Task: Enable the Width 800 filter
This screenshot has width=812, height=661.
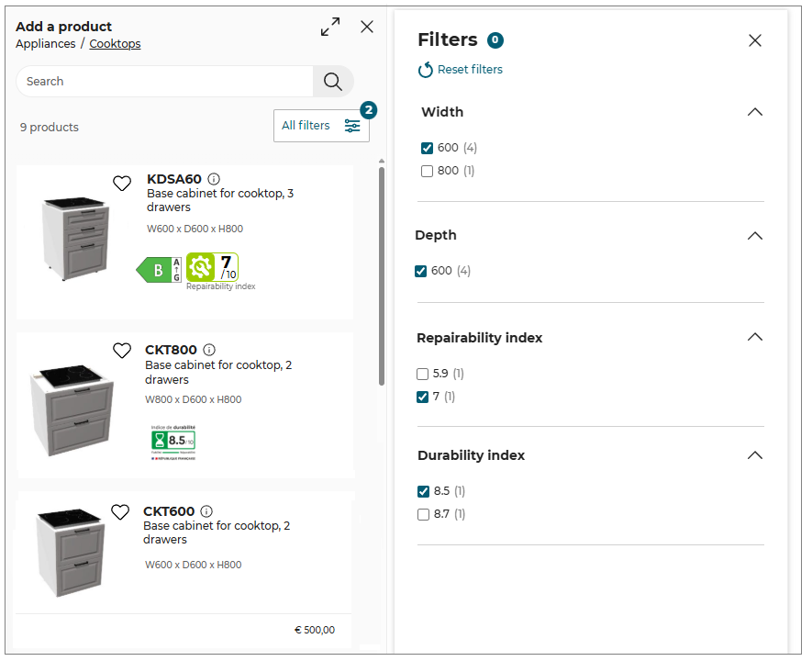Action: tap(427, 171)
